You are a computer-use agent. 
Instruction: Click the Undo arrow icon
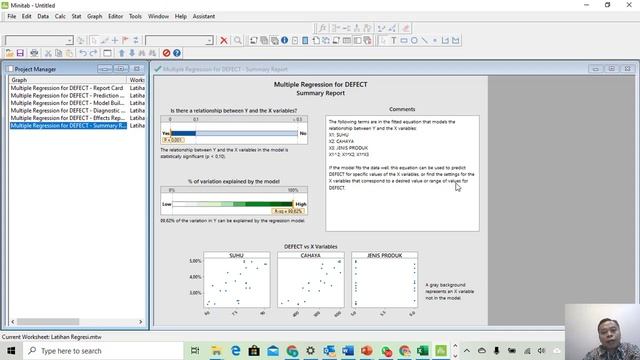point(83,53)
